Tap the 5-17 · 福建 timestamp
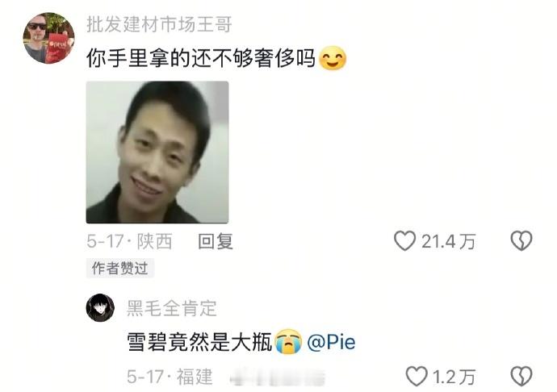Screen dimensions: 557x392 170,377
